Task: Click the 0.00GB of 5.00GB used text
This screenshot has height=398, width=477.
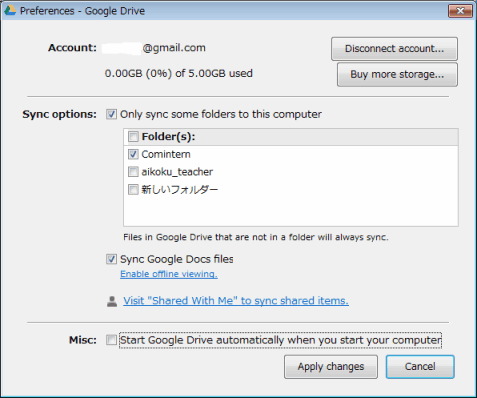Action: [179, 73]
